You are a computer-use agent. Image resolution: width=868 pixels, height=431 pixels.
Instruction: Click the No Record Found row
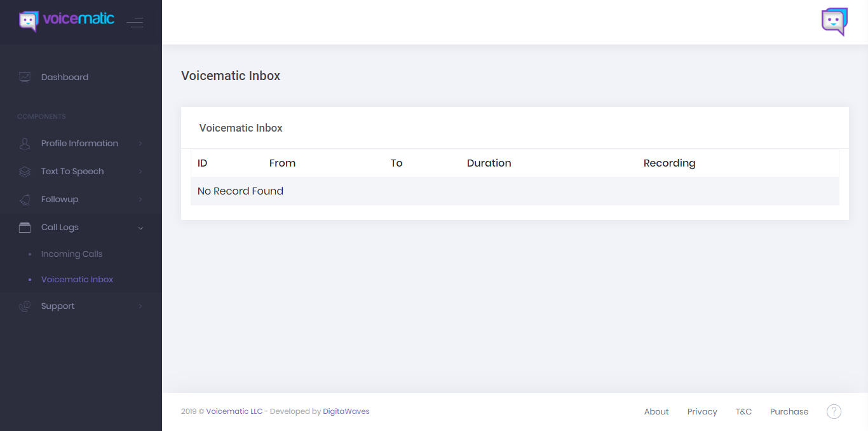coord(515,191)
